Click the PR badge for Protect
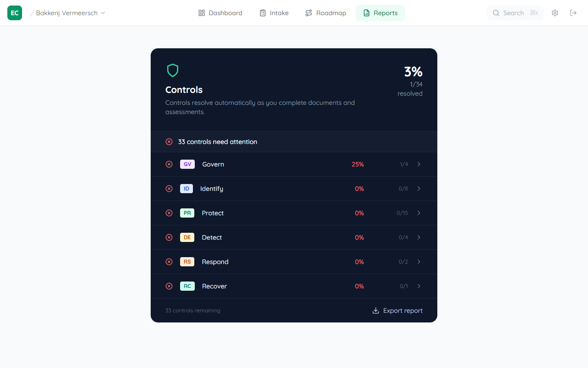The height and width of the screenshot is (368, 588). pos(187,213)
